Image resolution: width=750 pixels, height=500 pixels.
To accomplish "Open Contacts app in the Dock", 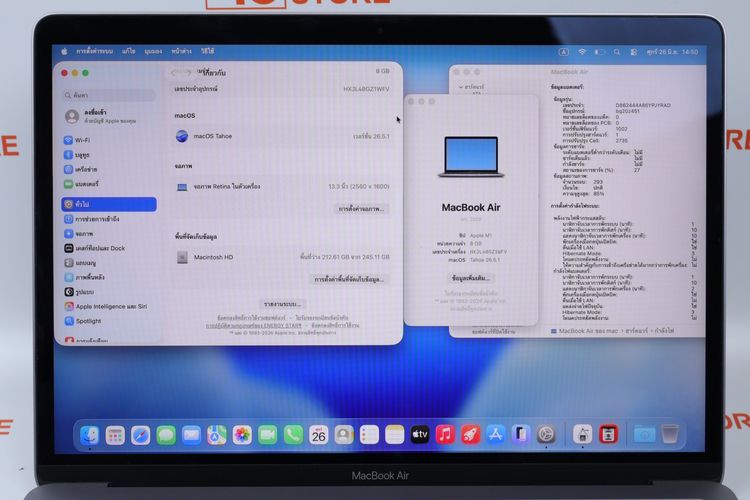I will coord(344,435).
